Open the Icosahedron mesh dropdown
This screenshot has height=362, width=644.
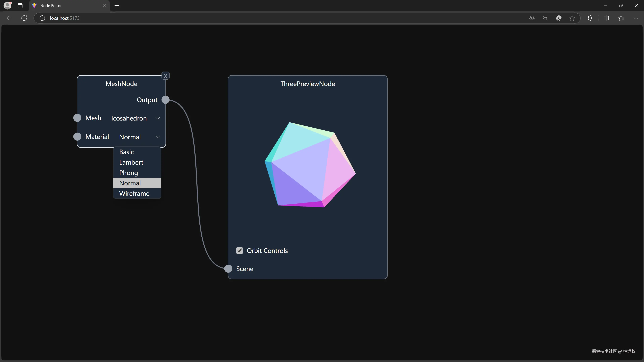pos(135,118)
